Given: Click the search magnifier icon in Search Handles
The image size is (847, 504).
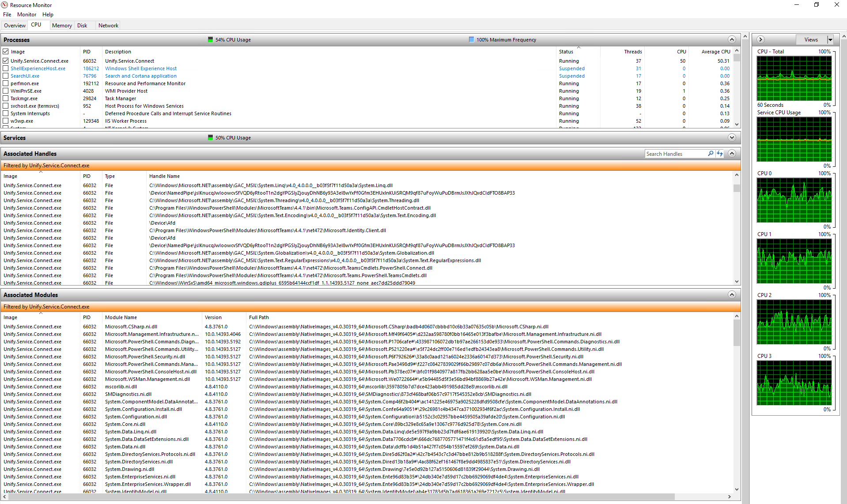Looking at the screenshot, I should coord(711,154).
